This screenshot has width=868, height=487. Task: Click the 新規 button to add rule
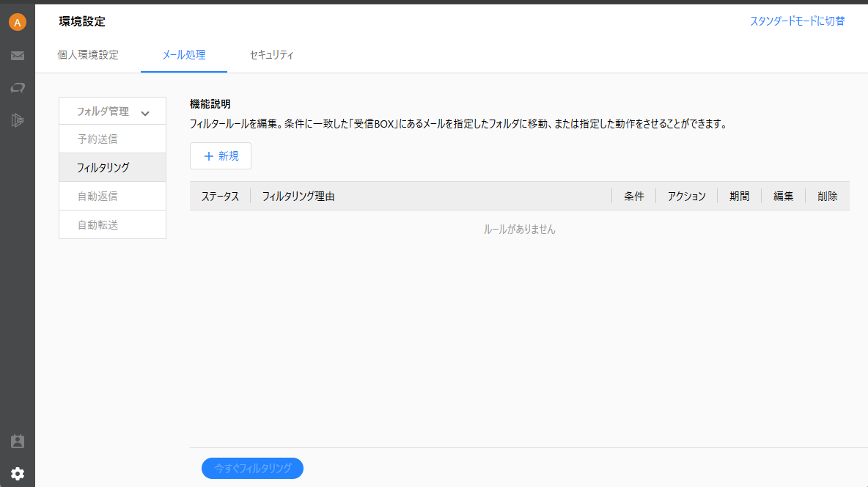click(221, 156)
